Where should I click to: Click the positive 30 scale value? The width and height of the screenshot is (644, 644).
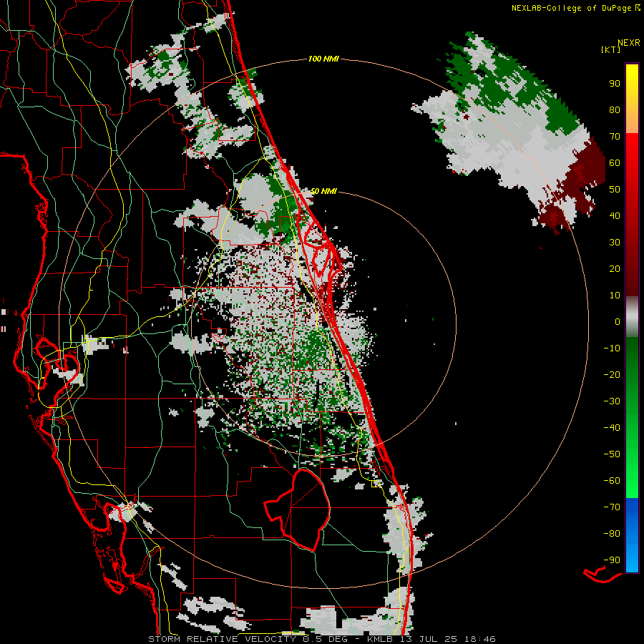[615, 243]
